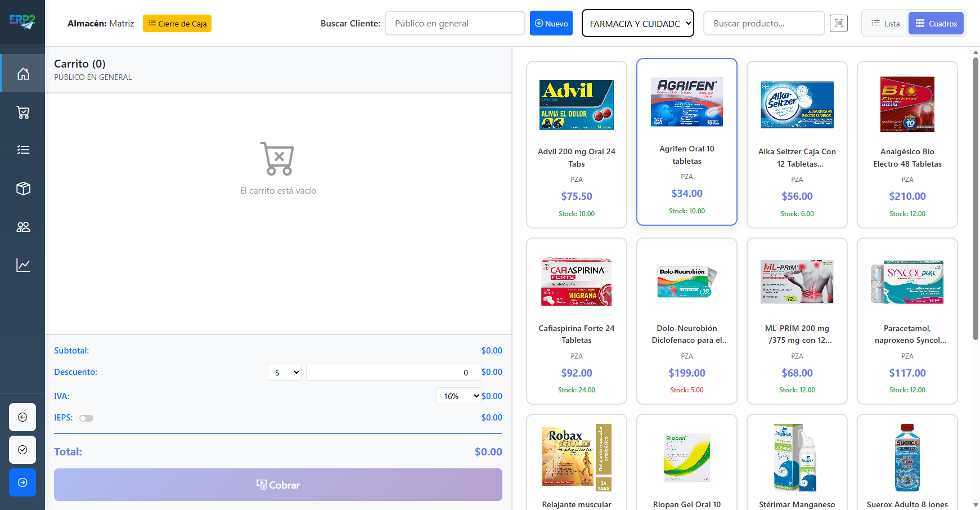Click the Nuevo button to add a client
The height and width of the screenshot is (510, 980).
tap(551, 23)
